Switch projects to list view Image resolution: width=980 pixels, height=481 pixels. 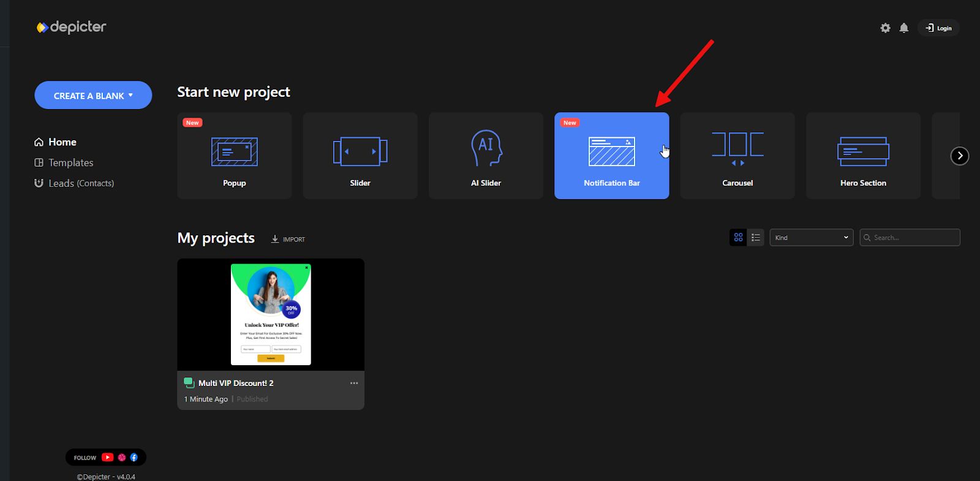(x=756, y=238)
